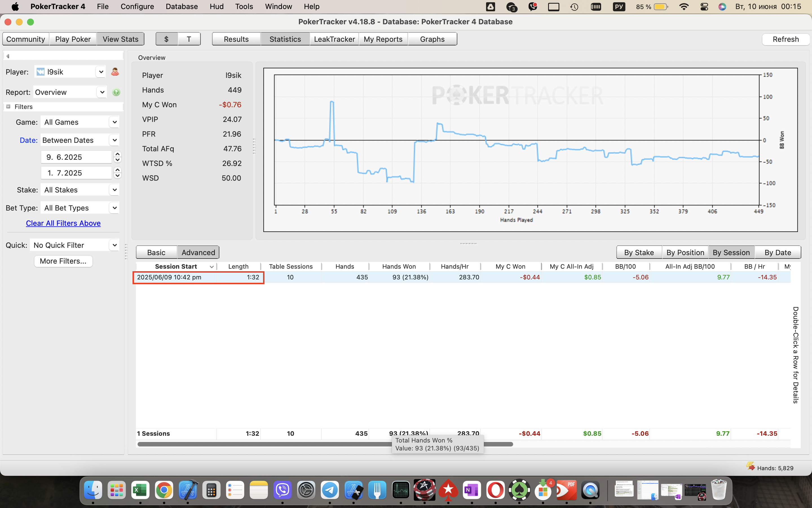Open the Configure menu
812x508 pixels.
coord(137,7)
